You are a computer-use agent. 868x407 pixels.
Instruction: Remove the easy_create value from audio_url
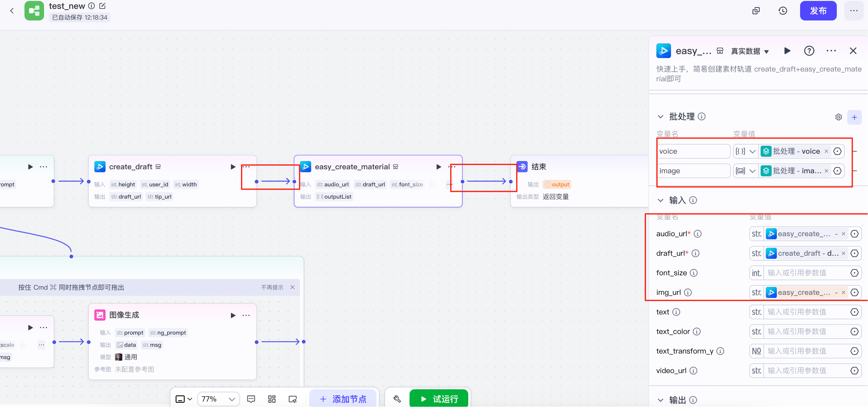[x=843, y=234]
